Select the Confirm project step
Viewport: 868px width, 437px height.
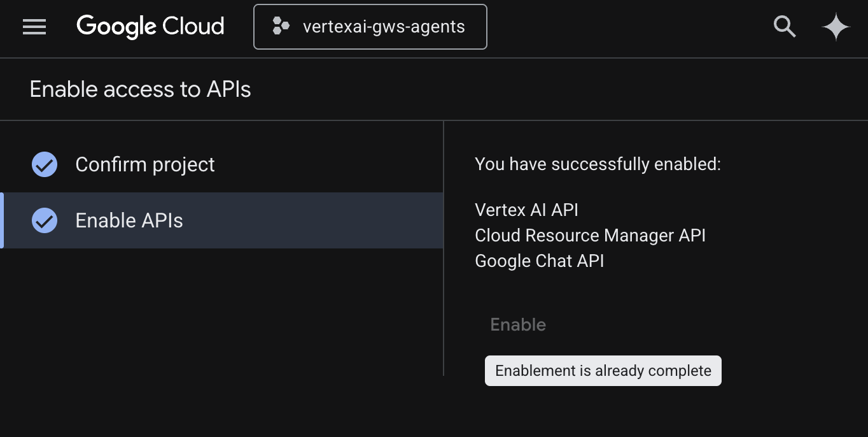click(145, 164)
